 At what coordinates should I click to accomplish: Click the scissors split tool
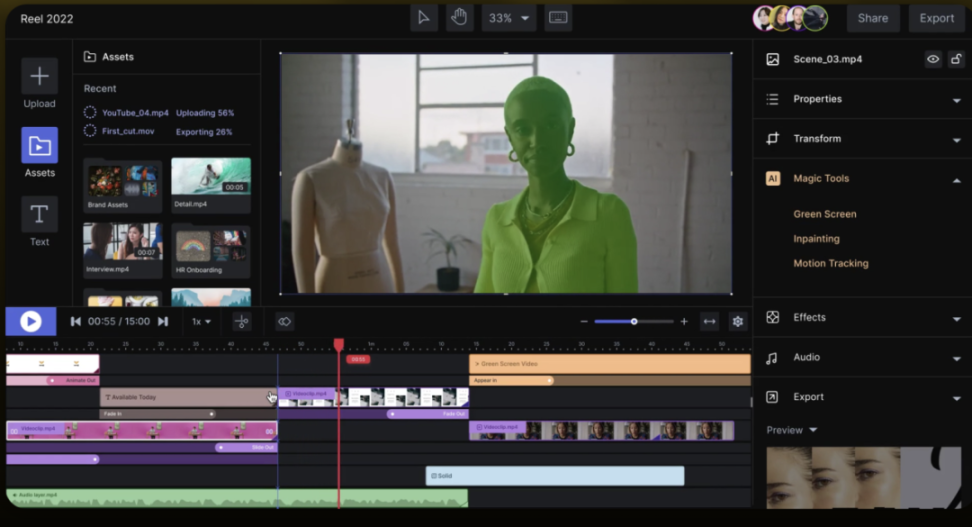pos(241,322)
